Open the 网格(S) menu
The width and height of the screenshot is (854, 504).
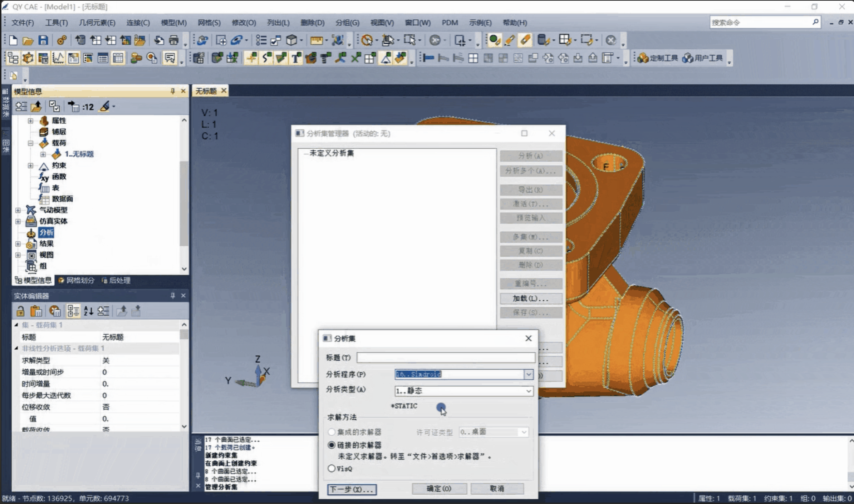[x=209, y=23]
